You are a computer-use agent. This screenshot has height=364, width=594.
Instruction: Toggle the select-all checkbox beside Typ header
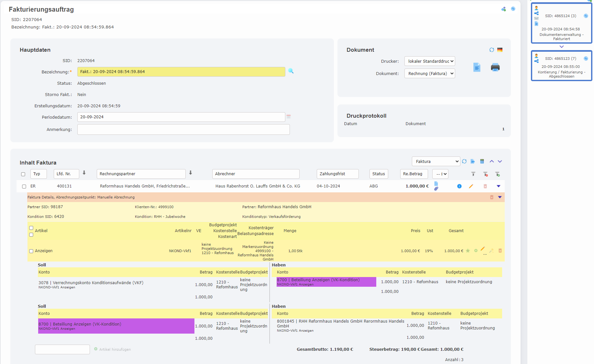click(x=23, y=174)
